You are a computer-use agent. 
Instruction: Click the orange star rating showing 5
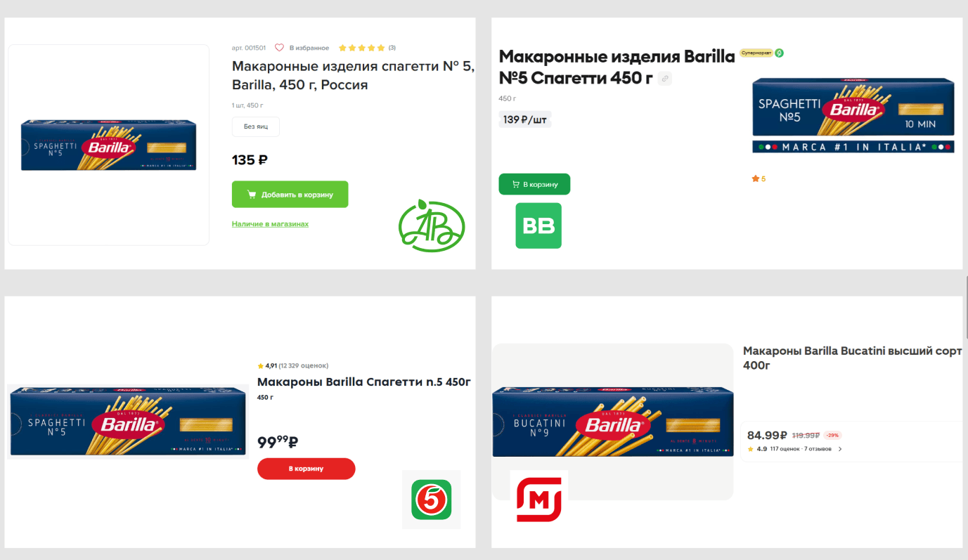coord(759,178)
